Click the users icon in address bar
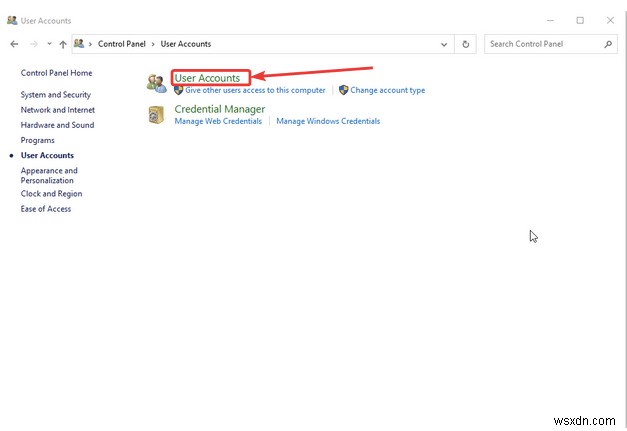 (x=79, y=44)
